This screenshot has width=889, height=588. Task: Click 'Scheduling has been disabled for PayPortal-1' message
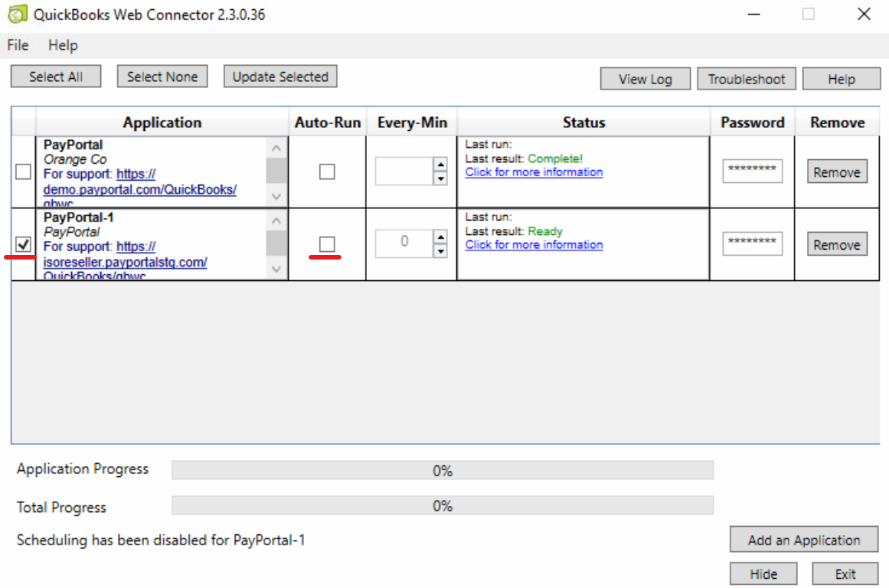tap(161, 540)
